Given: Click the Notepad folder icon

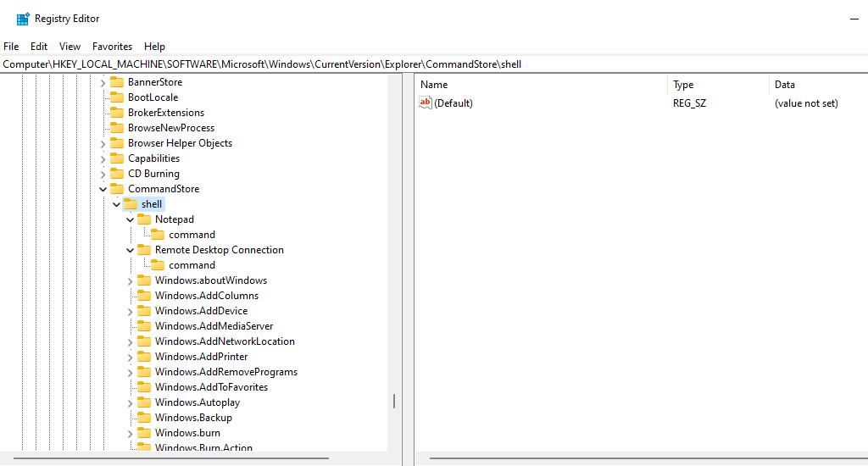Looking at the screenshot, I should pos(144,219).
